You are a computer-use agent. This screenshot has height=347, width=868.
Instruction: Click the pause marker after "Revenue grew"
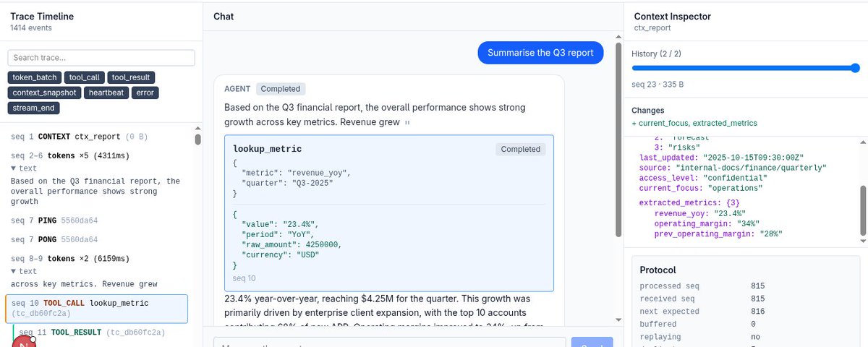point(407,123)
